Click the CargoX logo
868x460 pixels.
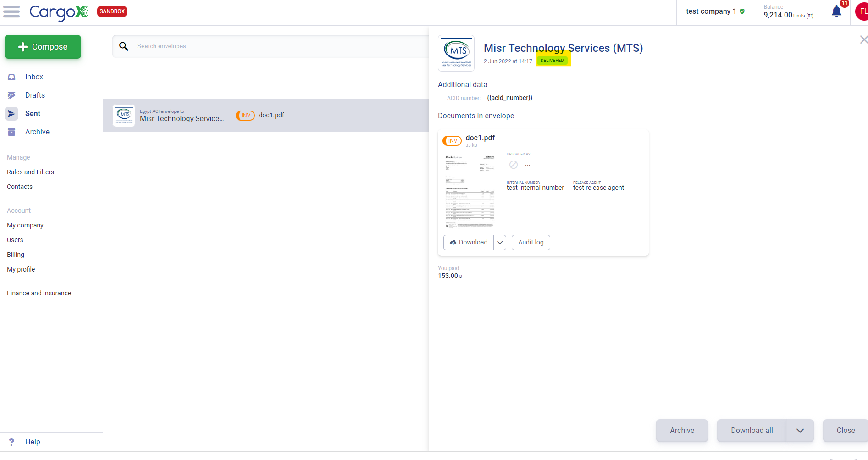pyautogui.click(x=59, y=12)
